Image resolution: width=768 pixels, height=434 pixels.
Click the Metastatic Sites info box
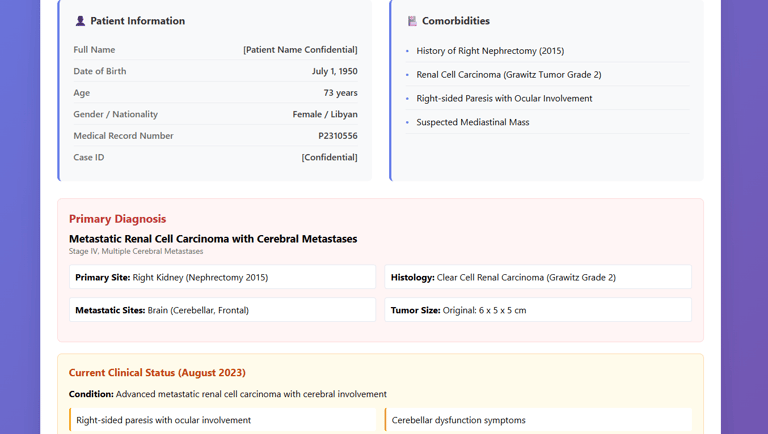(222, 310)
